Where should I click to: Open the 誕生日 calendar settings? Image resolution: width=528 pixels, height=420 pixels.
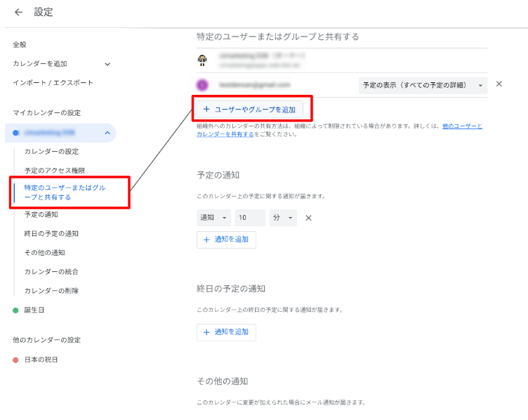point(34,310)
